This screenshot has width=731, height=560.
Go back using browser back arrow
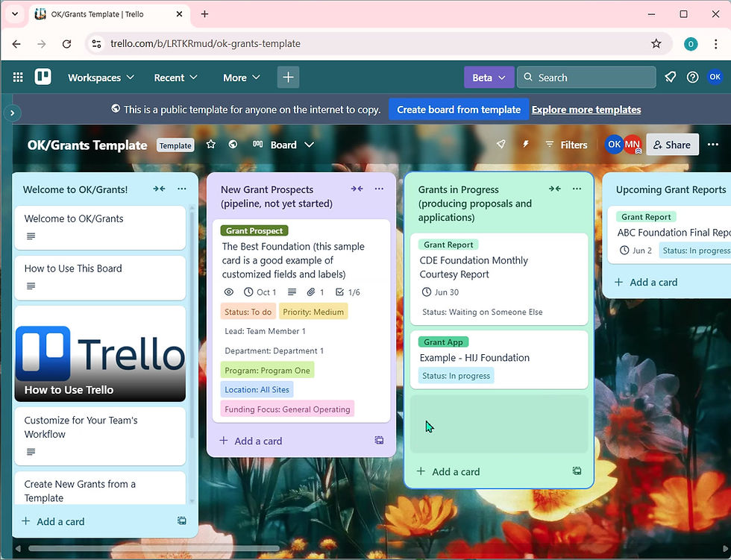[16, 44]
